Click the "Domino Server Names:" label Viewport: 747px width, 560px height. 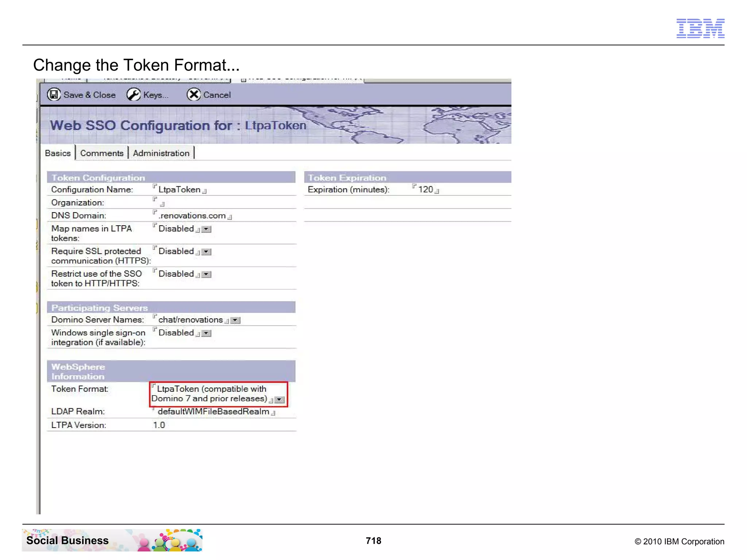point(98,320)
